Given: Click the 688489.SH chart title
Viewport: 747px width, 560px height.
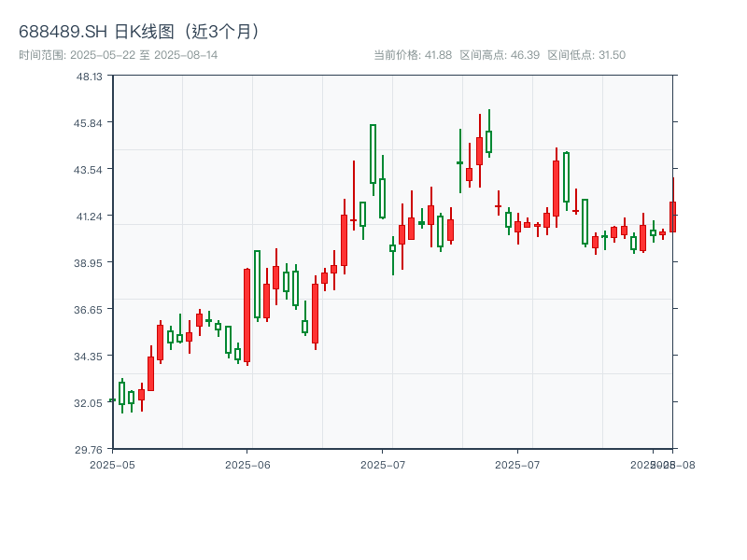Looking at the screenshot, I should point(140,31).
